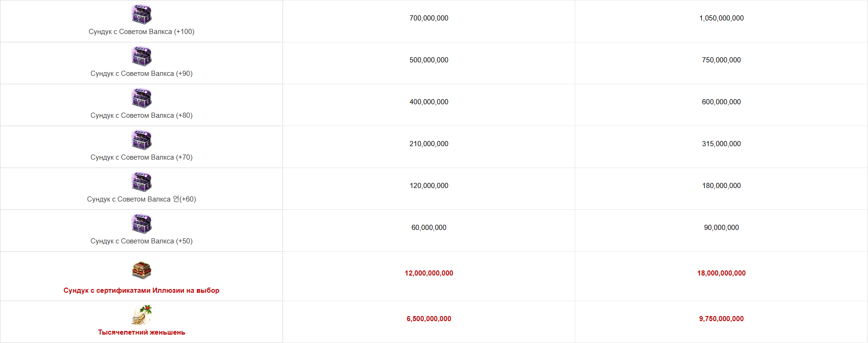Screen dimensions: 868x343
Task: Click the chest icon for Valks +50
Action: tap(141, 224)
